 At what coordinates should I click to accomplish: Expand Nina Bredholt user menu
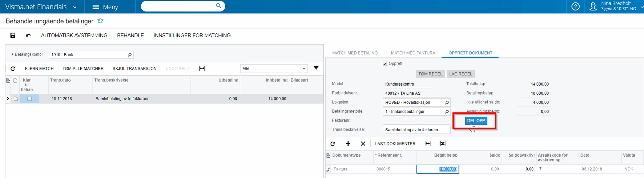[641, 7]
